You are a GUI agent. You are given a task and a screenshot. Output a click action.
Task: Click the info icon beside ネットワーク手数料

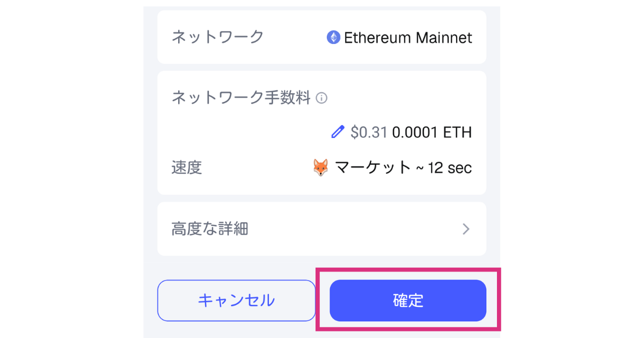[321, 98]
